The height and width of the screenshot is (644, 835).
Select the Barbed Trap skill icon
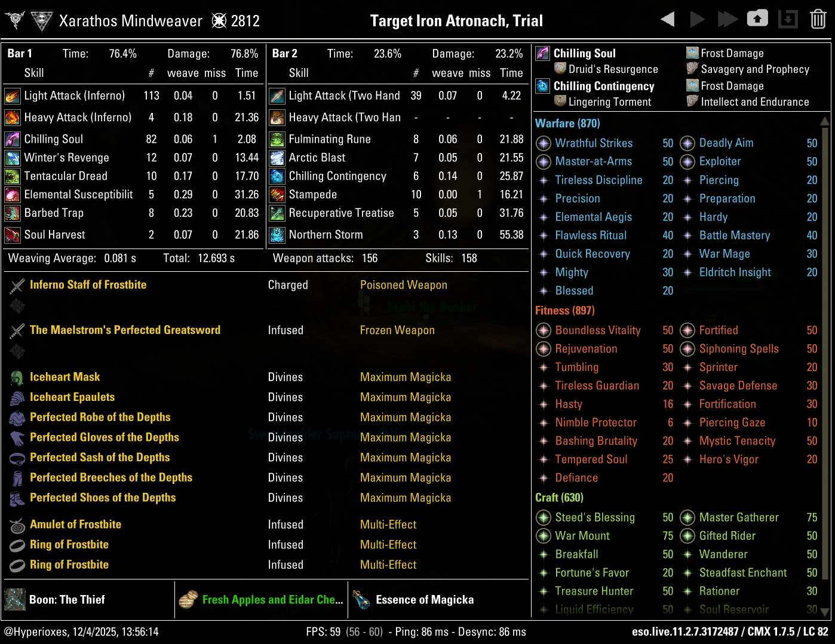click(x=13, y=213)
